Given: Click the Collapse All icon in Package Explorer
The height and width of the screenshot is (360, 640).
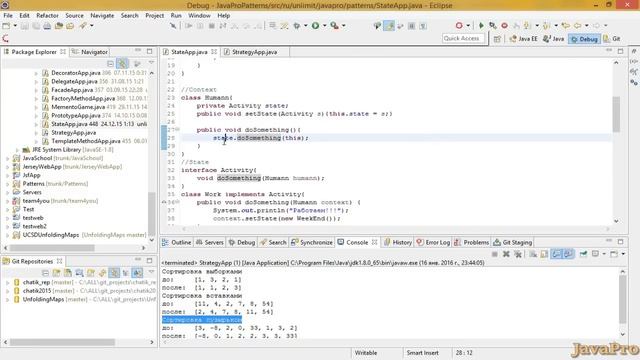Looking at the screenshot, I should tap(110, 64).
